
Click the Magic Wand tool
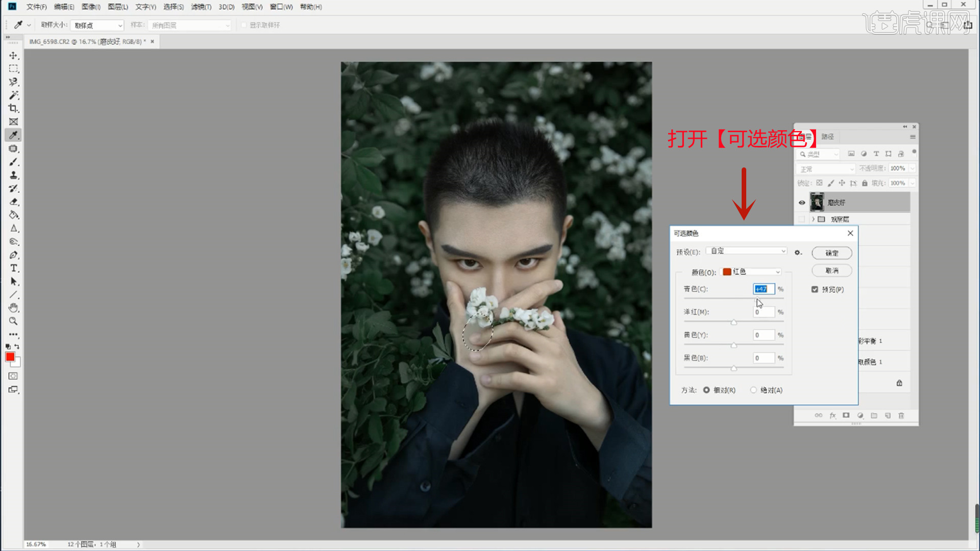tap(13, 95)
